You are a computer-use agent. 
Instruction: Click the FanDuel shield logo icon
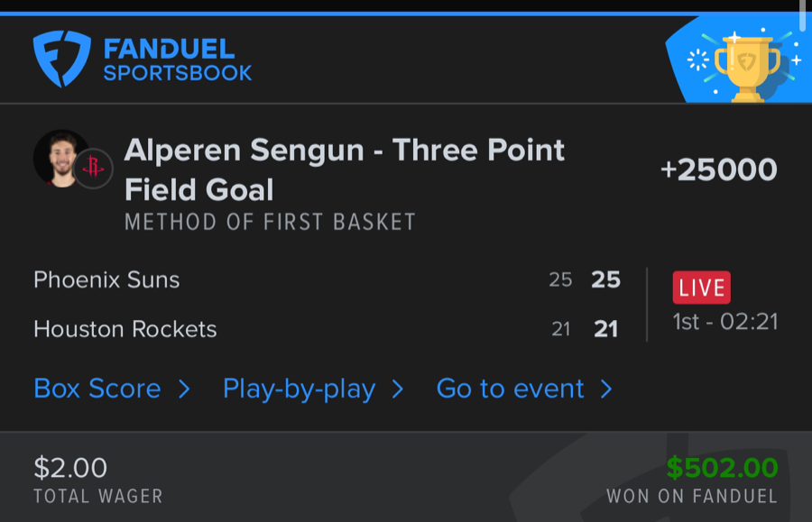click(x=61, y=59)
